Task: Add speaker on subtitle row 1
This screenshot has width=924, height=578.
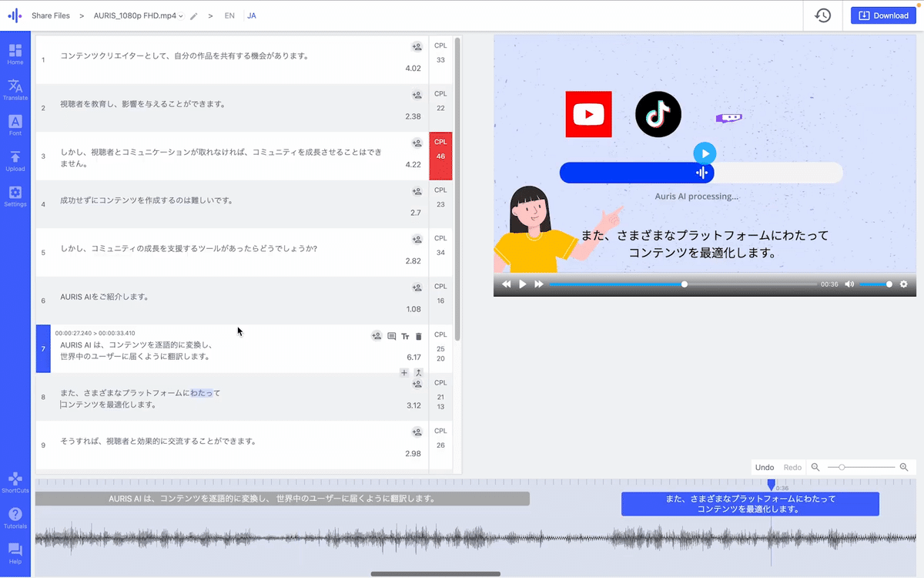Action: point(417,47)
